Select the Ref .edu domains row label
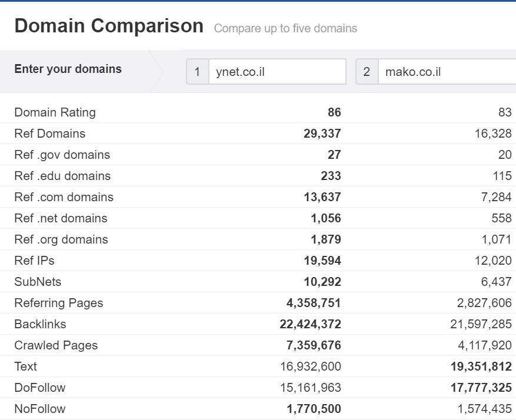The width and height of the screenshot is (516, 420). pos(62,176)
